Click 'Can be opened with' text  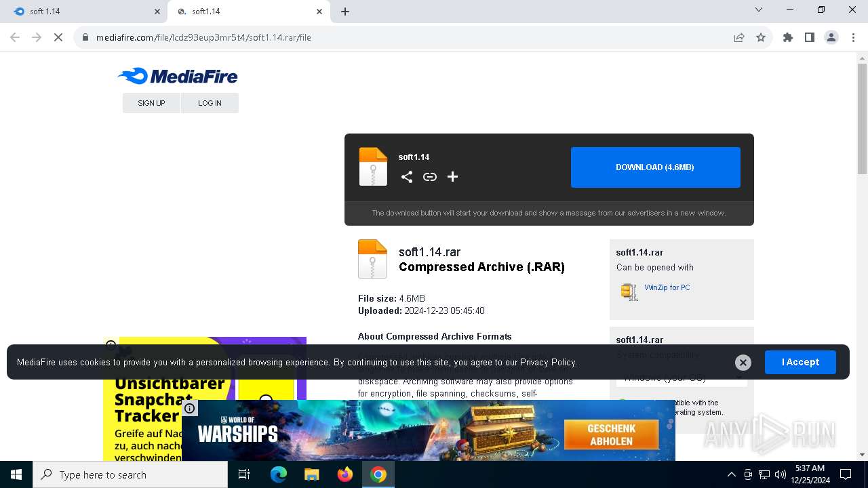point(655,268)
